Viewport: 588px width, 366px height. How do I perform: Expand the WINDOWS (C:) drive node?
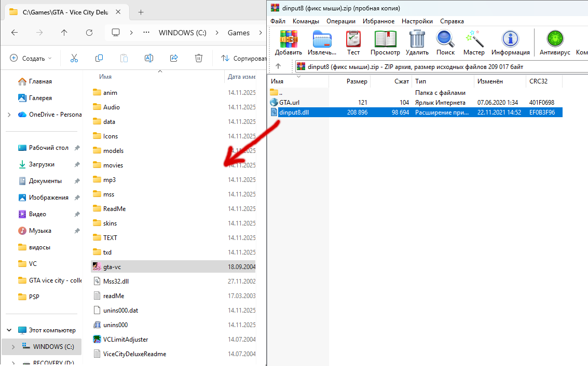coord(13,347)
